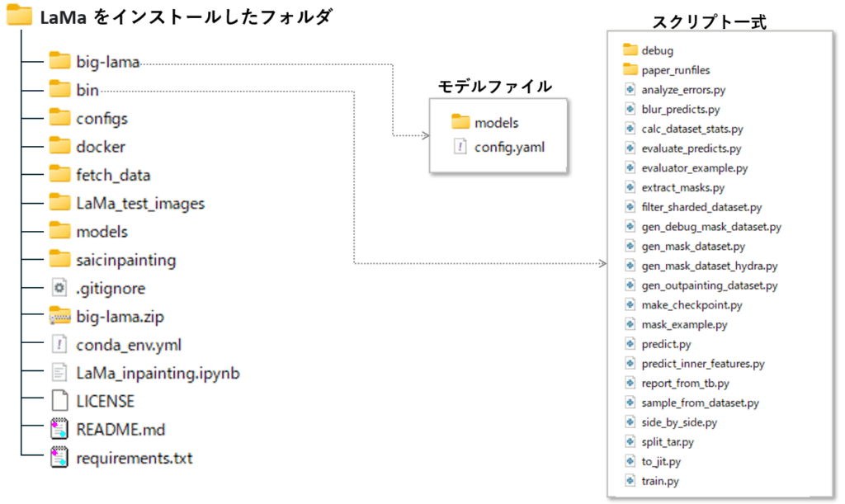The width and height of the screenshot is (845, 504).
Task: Click the split_tar.py file name
Action: click(x=667, y=441)
